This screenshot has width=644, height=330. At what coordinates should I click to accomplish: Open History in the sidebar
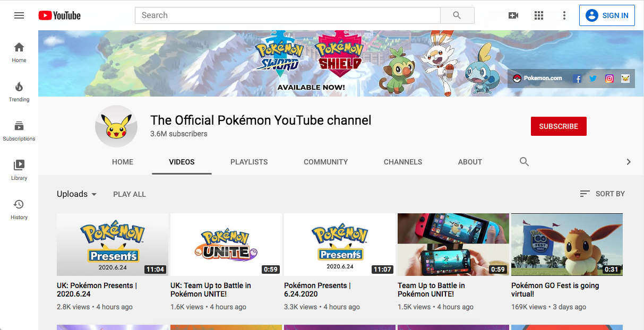click(19, 210)
